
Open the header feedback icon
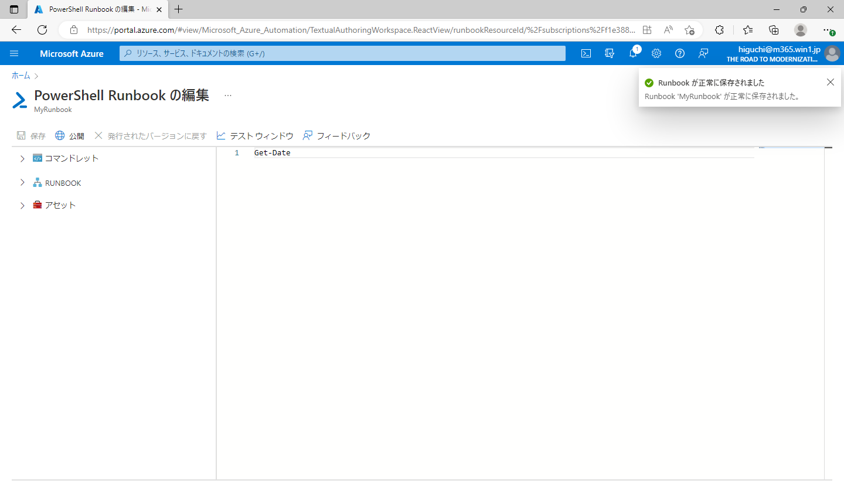703,53
